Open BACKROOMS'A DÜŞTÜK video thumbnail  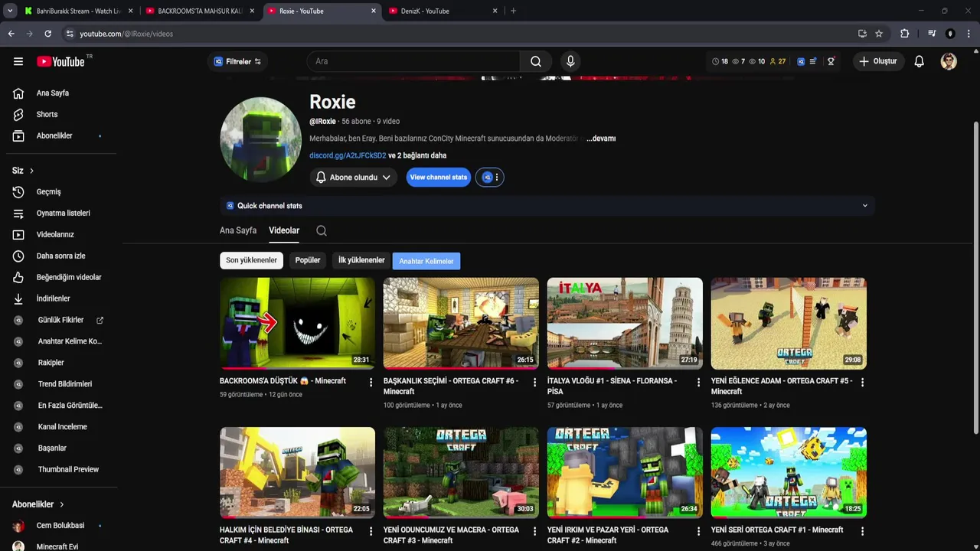click(297, 324)
